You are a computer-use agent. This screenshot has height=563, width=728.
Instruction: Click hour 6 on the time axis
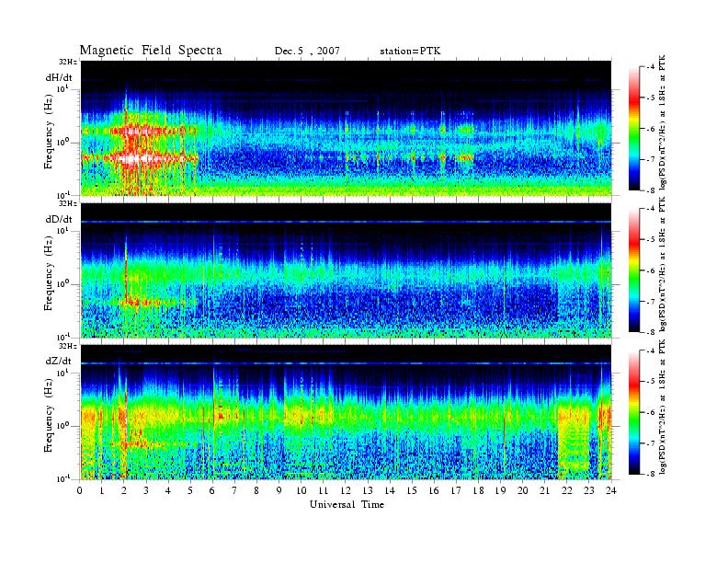coord(212,490)
